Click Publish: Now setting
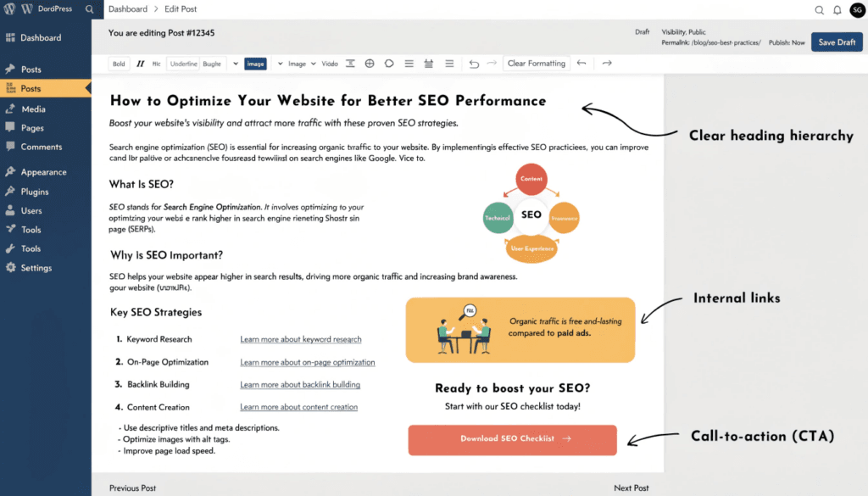This screenshot has width=868, height=496. pos(787,42)
